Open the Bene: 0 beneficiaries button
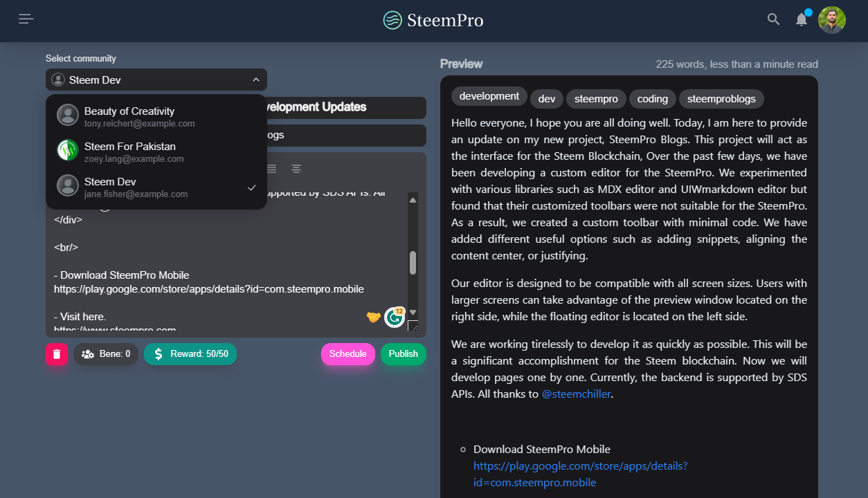 point(106,354)
